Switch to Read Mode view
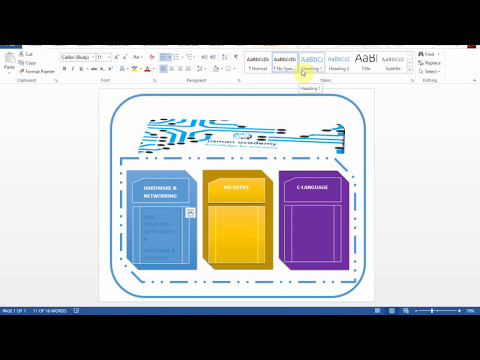Viewport: 480px width, 360px height. (x=377, y=311)
